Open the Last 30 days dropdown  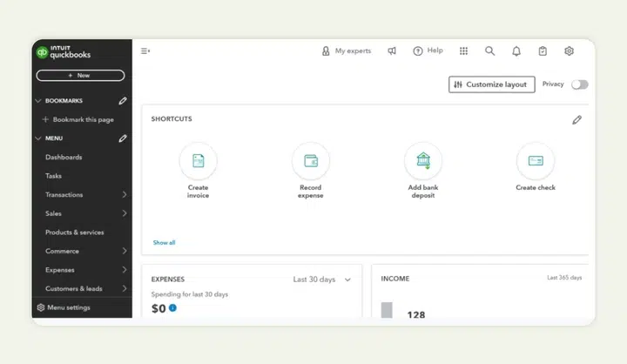(322, 280)
